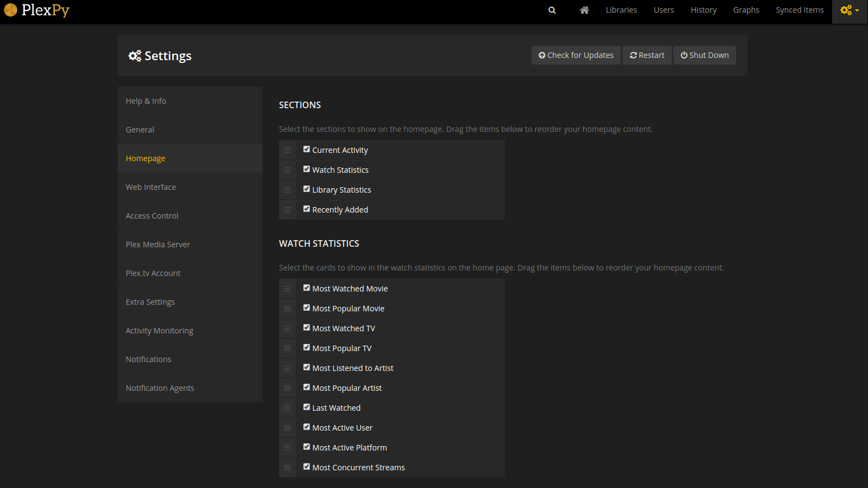Open the search magnifier icon

click(x=552, y=10)
